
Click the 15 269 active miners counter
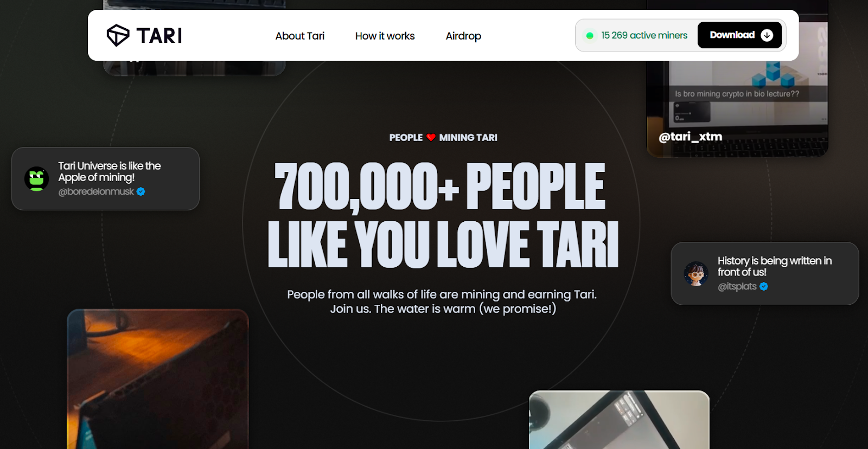[644, 35]
